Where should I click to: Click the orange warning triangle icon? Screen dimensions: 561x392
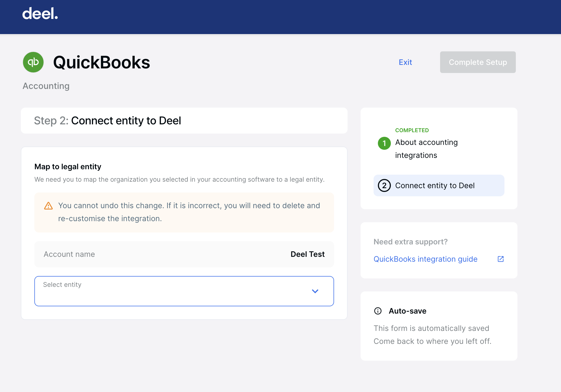(x=48, y=206)
